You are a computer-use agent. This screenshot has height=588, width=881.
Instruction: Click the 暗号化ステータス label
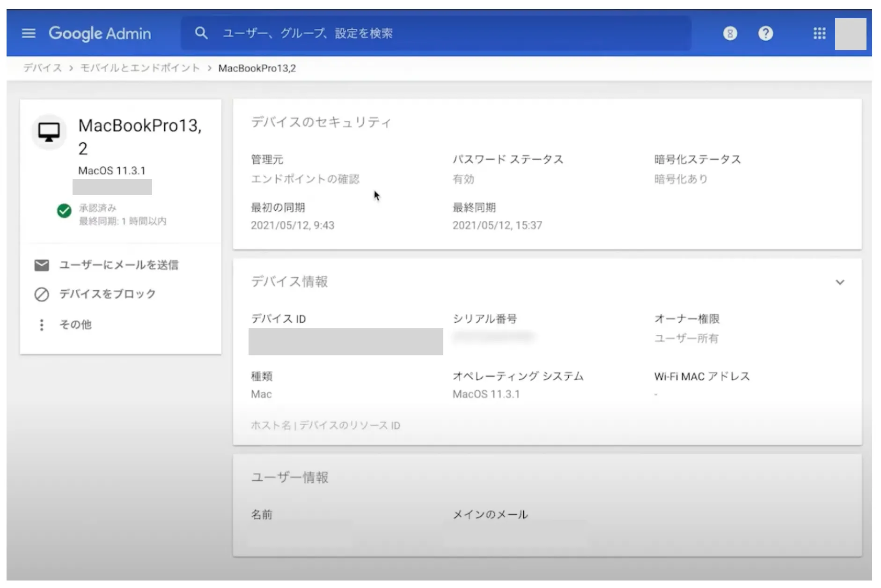click(x=697, y=160)
